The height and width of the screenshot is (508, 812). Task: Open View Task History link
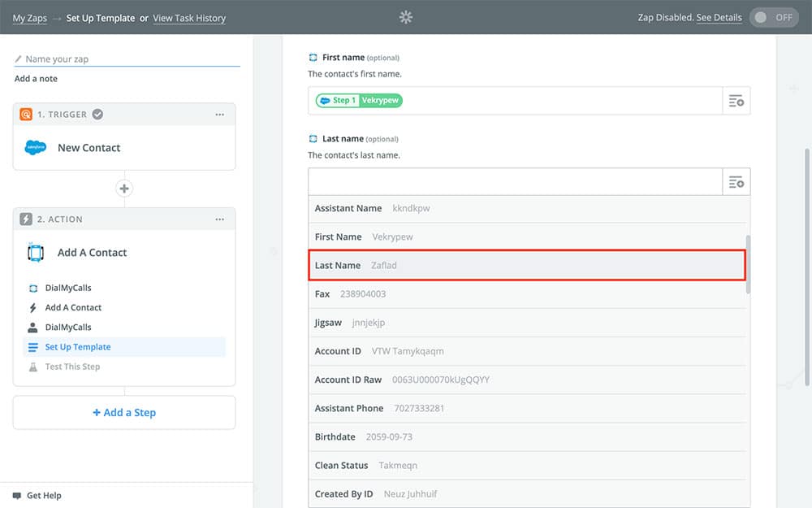pyautogui.click(x=189, y=18)
